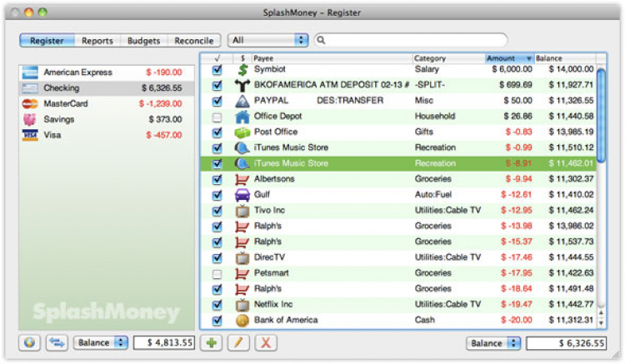This screenshot has height=364, width=625.
Task: Click the Savings piggy bank icon
Action: tap(30, 119)
